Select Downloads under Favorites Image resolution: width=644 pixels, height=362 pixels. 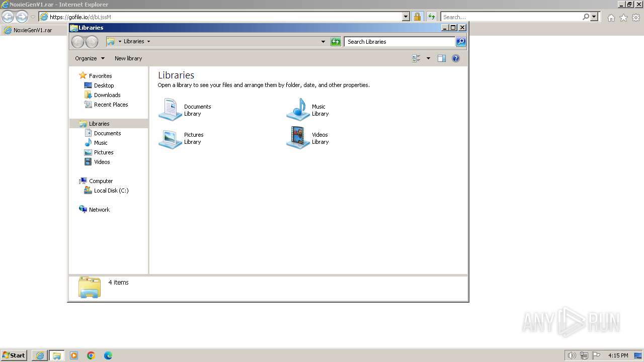[107, 95]
